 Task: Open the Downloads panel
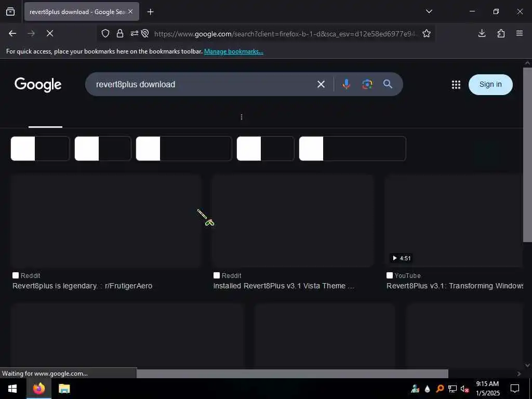pyautogui.click(x=482, y=33)
